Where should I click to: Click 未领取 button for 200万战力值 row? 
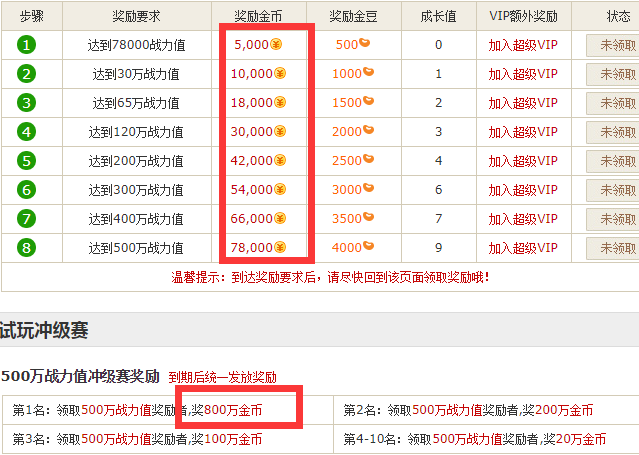pyautogui.click(x=613, y=161)
